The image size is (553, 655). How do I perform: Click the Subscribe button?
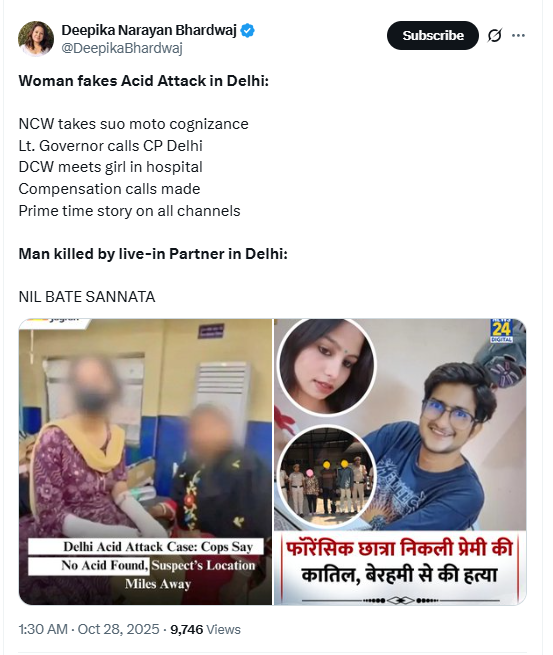click(433, 36)
